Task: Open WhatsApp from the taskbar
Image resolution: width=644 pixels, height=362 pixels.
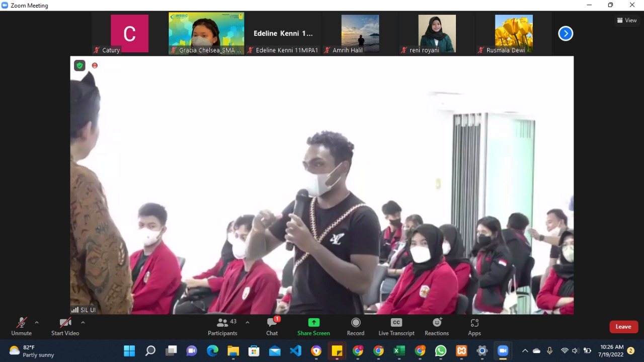Action: pos(441,350)
